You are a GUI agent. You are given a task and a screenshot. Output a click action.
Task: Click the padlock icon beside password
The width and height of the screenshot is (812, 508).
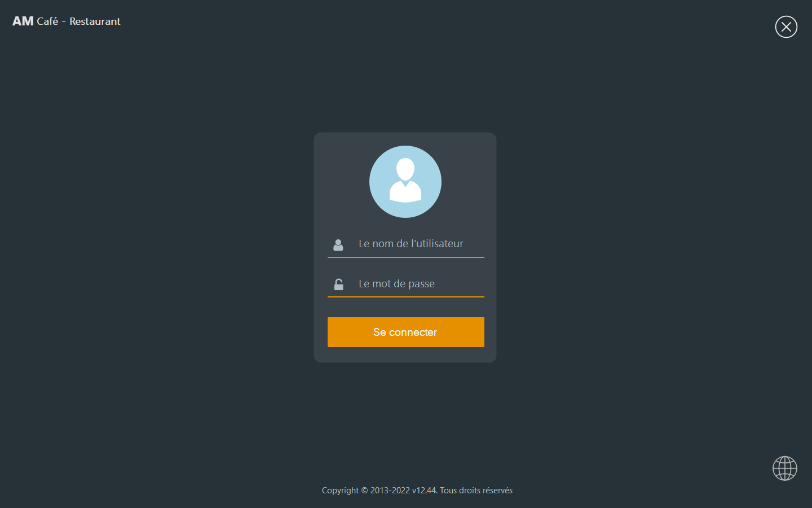(x=338, y=284)
